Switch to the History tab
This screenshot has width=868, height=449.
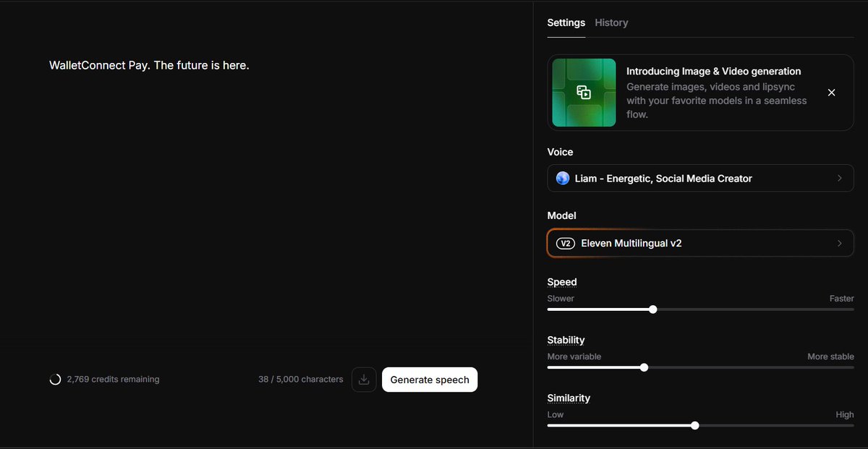611,22
